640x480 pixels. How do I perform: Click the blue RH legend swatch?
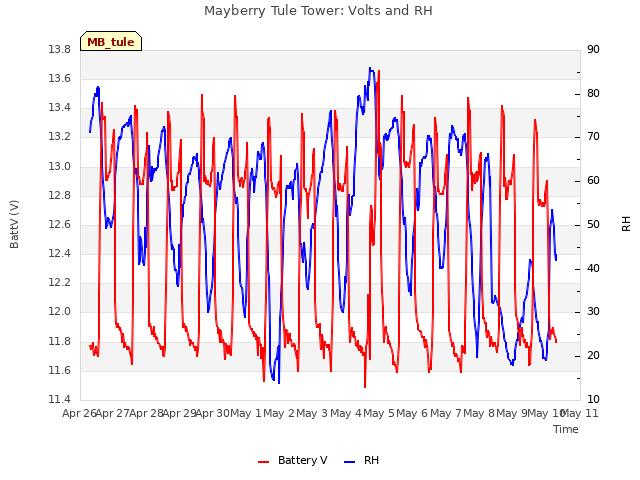pyautogui.click(x=350, y=461)
